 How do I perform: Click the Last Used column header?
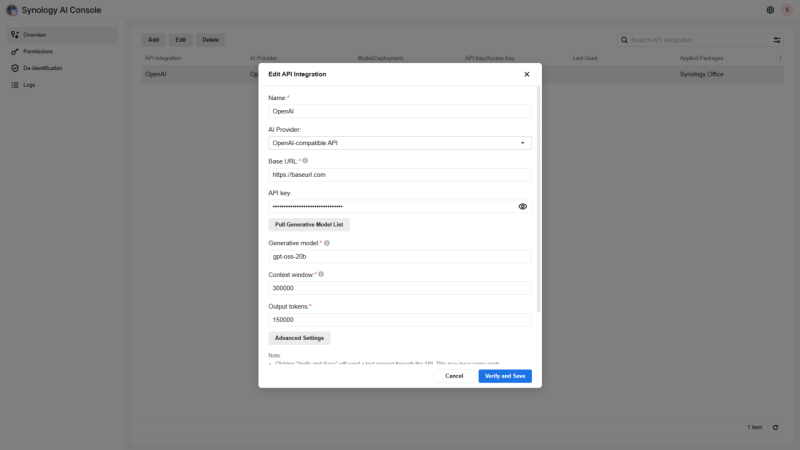click(585, 58)
